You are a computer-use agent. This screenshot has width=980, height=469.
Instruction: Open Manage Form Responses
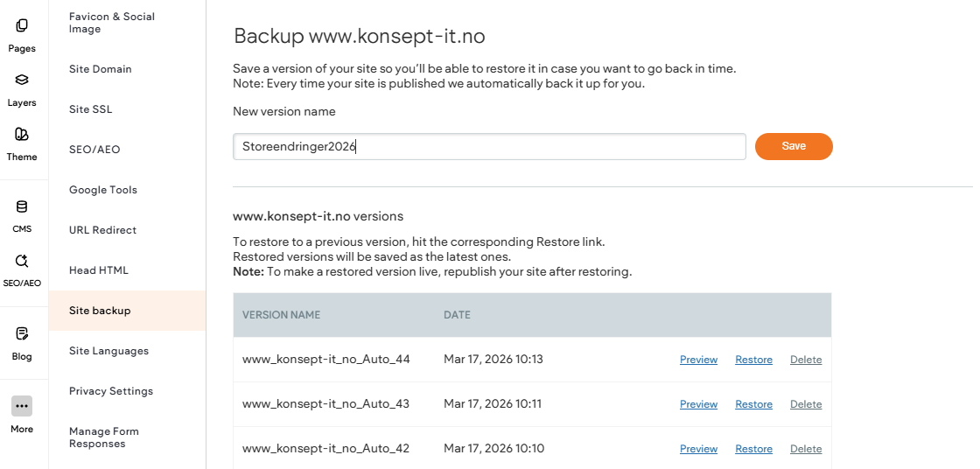(103, 437)
